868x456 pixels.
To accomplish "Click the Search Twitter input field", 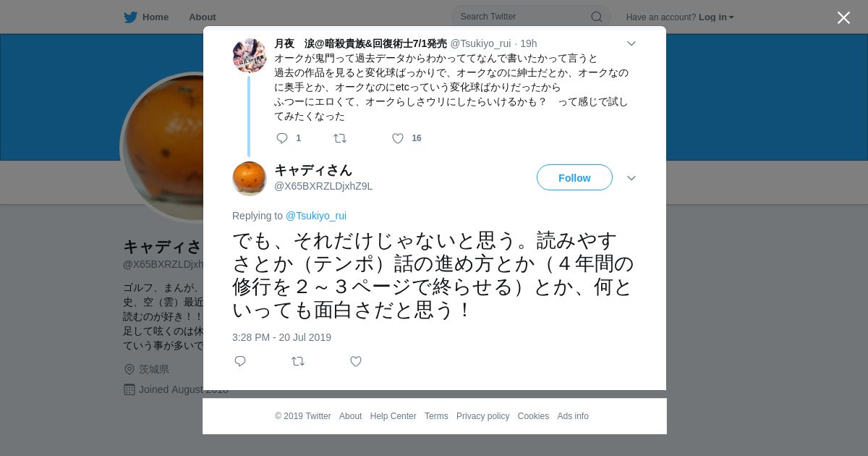I will tap(531, 17).
